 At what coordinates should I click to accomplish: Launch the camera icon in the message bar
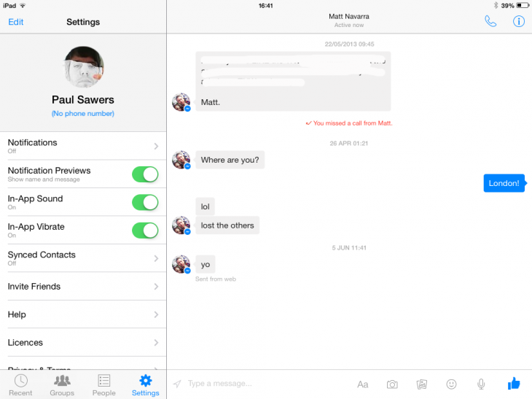tap(392, 384)
